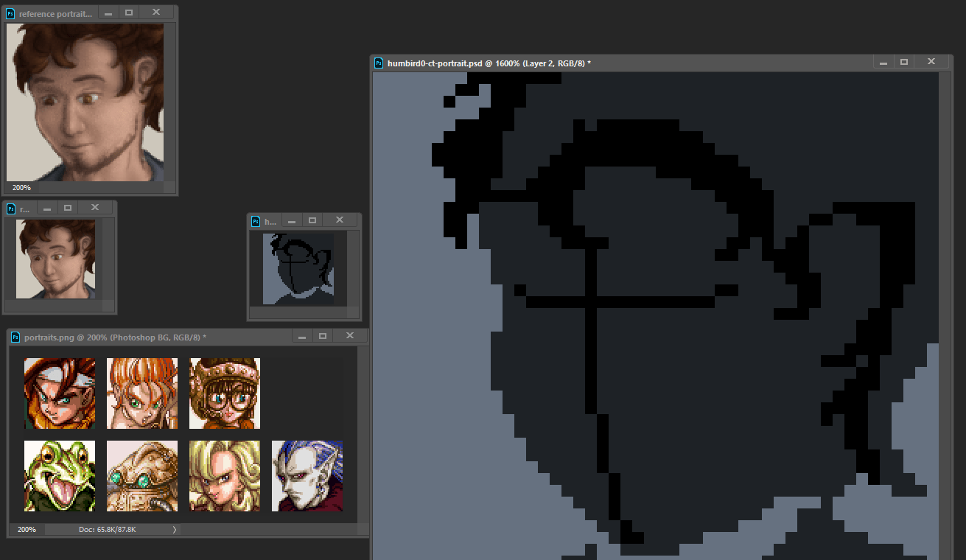966x560 pixels.
Task: Minimize the humbird0-ct-portrait.psd window
Action: point(883,63)
